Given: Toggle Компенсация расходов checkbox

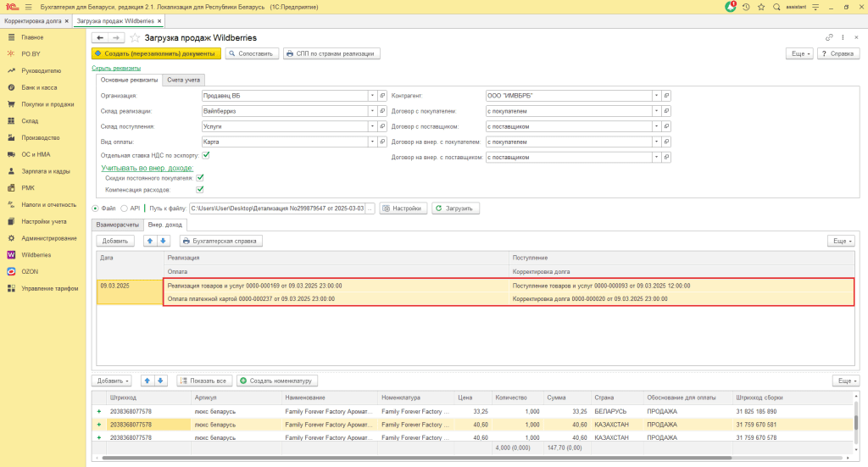Looking at the screenshot, I should point(200,189).
